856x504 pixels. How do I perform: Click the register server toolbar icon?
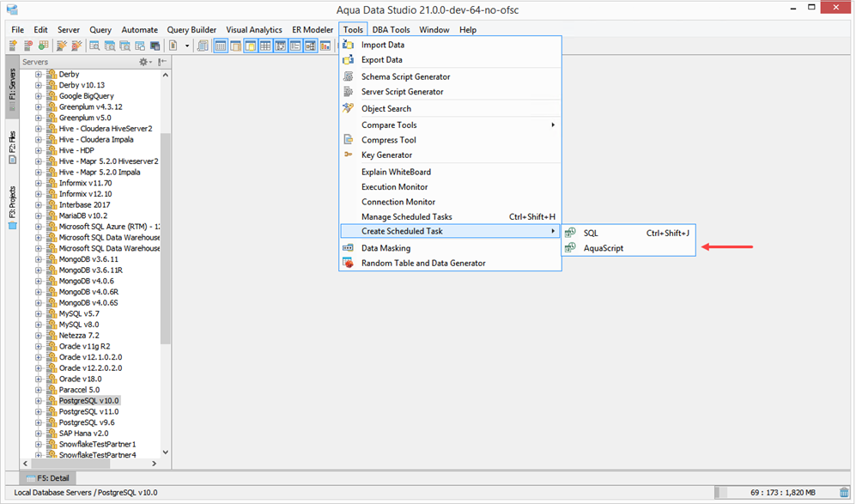pyautogui.click(x=13, y=46)
